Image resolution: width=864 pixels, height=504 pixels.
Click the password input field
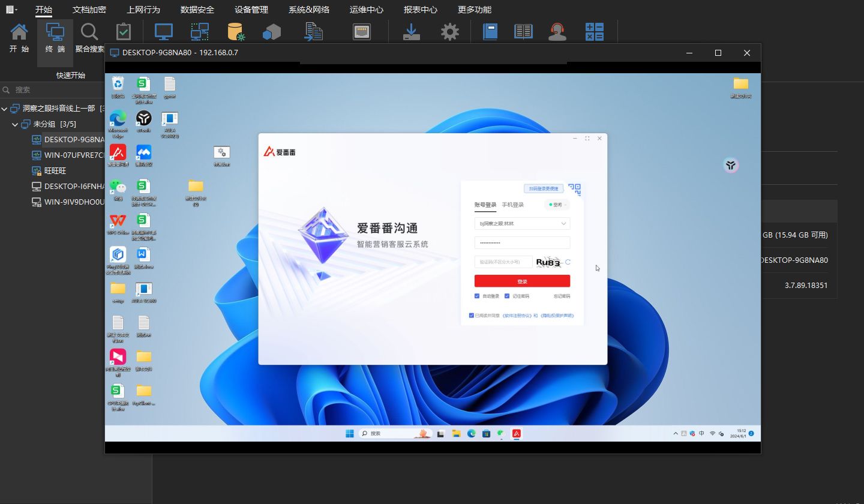522,243
